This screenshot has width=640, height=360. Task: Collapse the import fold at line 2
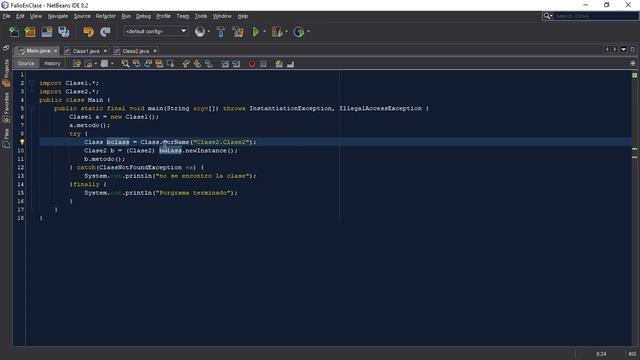(x=32, y=83)
